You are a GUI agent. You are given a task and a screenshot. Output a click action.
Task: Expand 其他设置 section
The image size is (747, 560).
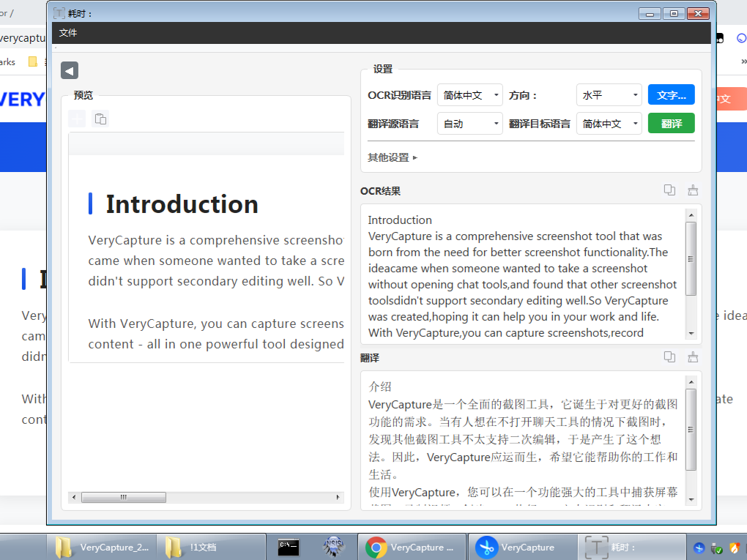tap(393, 157)
